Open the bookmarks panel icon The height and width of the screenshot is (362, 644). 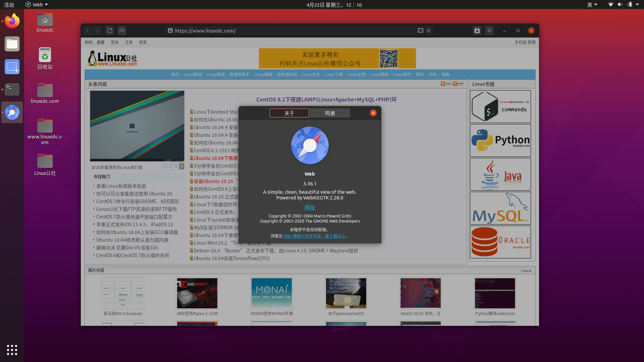(x=477, y=31)
